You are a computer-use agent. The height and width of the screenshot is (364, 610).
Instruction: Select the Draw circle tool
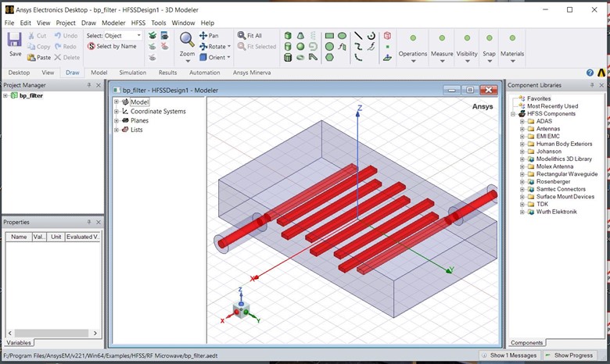click(x=329, y=47)
